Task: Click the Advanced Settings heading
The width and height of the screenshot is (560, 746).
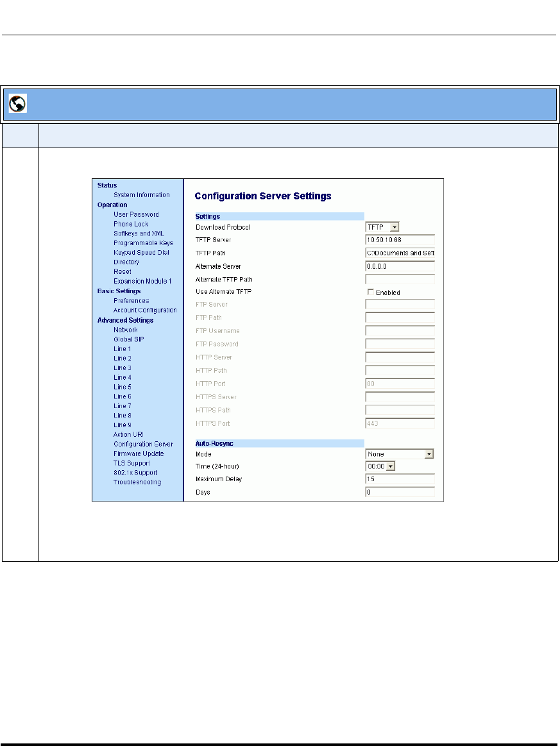Action: pyautogui.click(x=125, y=320)
